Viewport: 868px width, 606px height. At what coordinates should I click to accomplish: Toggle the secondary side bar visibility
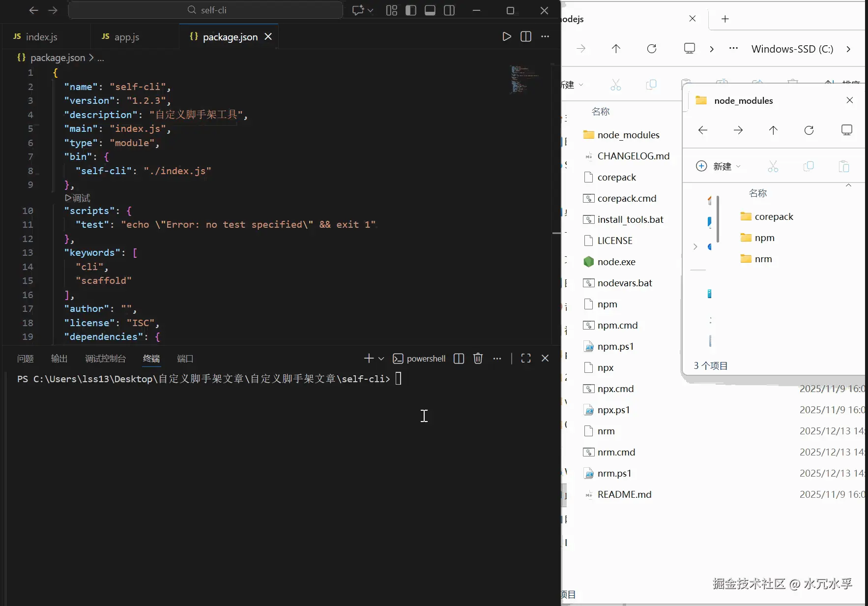point(449,10)
